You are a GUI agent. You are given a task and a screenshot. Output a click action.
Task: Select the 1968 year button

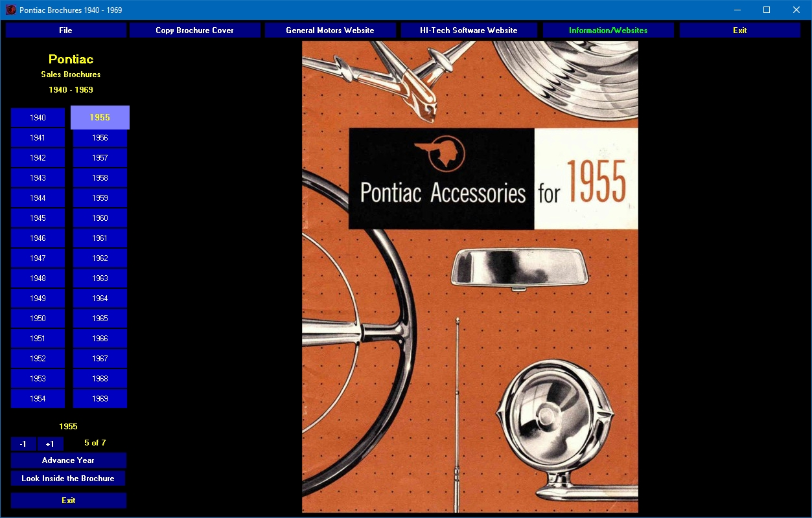click(x=100, y=379)
